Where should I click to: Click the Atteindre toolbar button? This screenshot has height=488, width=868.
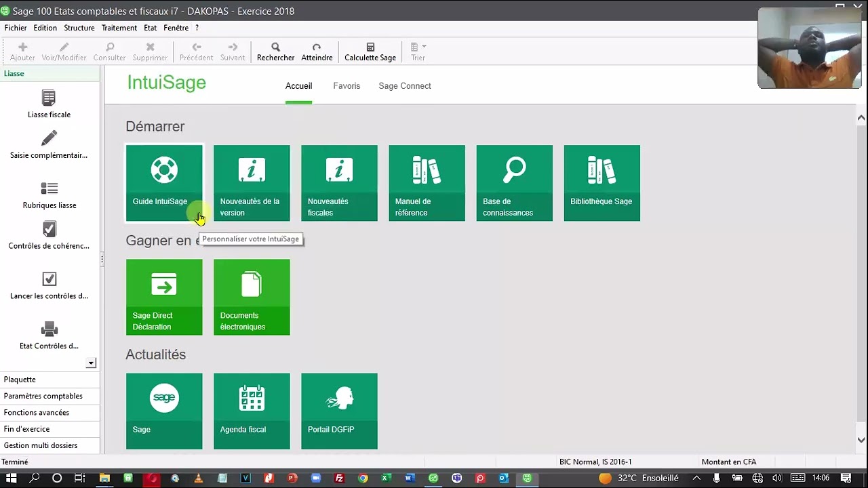click(x=317, y=52)
